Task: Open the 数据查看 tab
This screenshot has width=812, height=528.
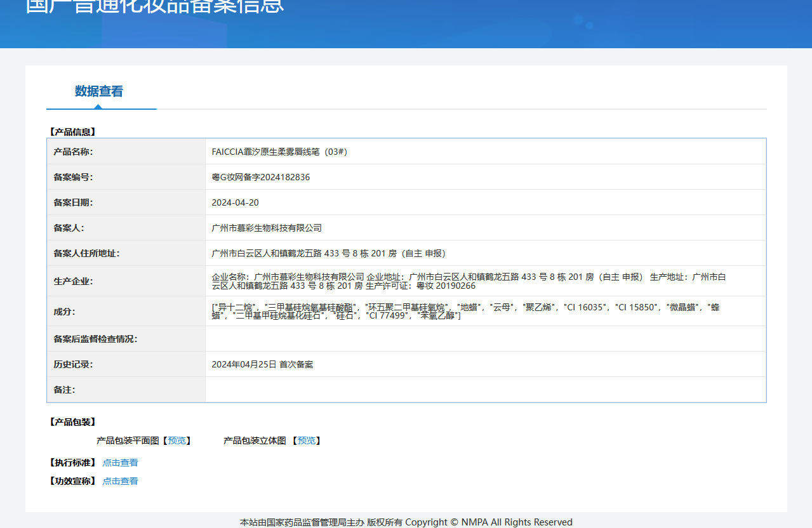Action: pyautogui.click(x=99, y=91)
